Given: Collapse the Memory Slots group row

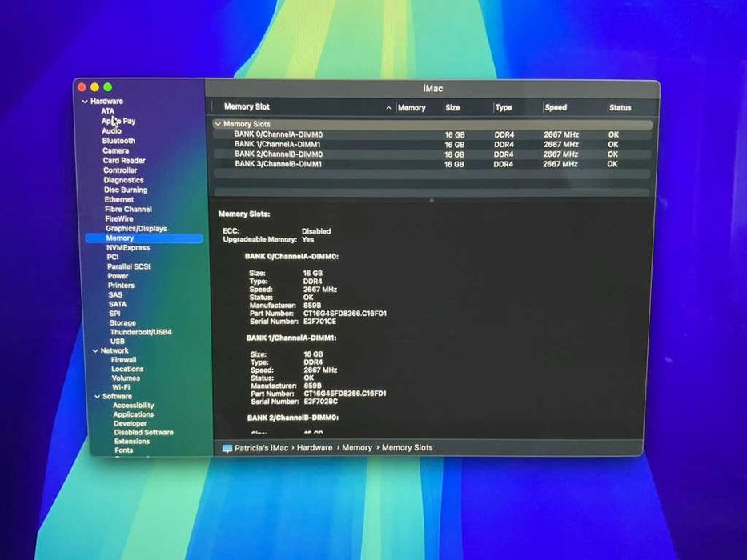Looking at the screenshot, I should point(218,124).
